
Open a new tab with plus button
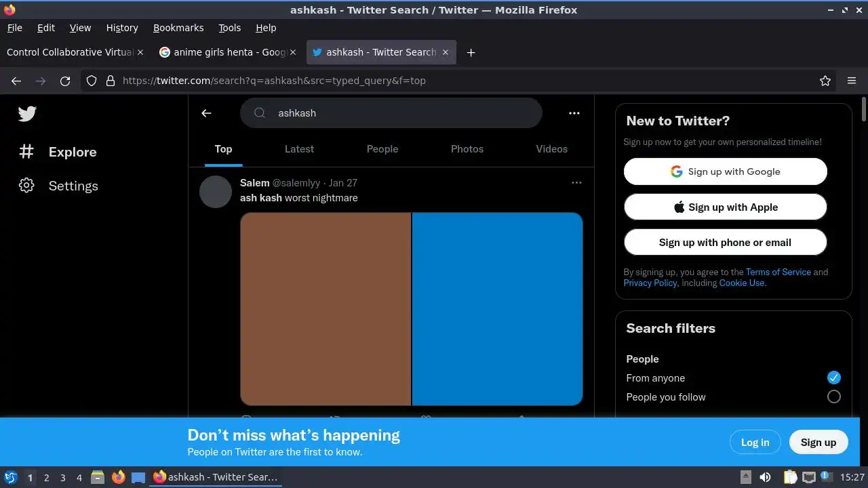pos(471,52)
